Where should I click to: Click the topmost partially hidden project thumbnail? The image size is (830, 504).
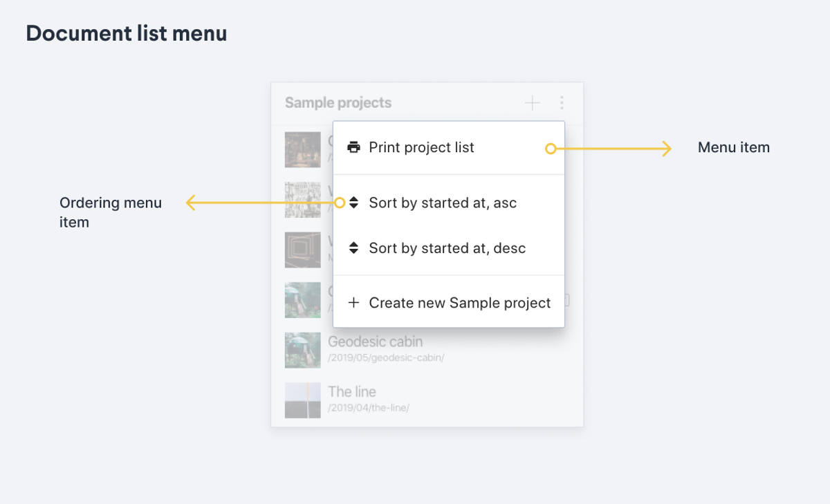tap(302, 149)
